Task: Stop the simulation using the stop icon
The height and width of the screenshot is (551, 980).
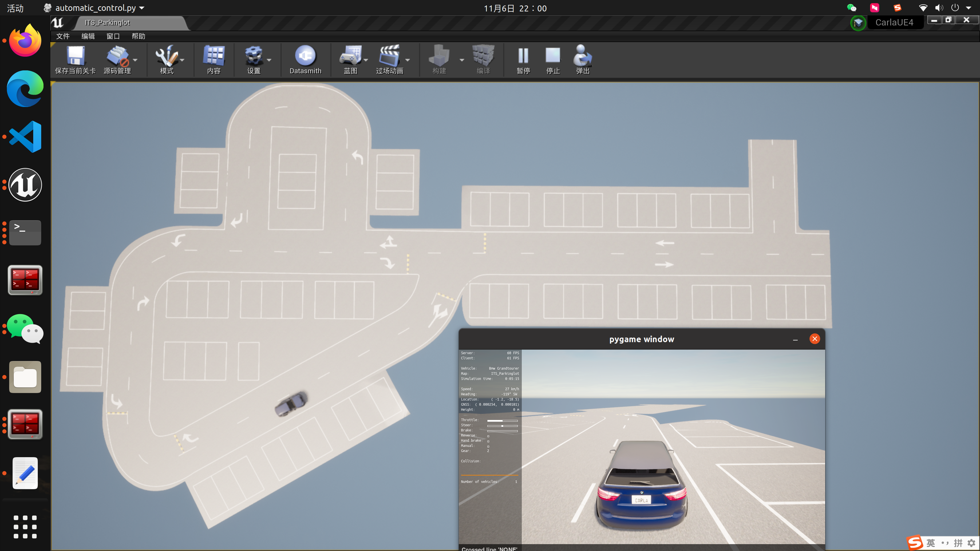Action: (553, 56)
